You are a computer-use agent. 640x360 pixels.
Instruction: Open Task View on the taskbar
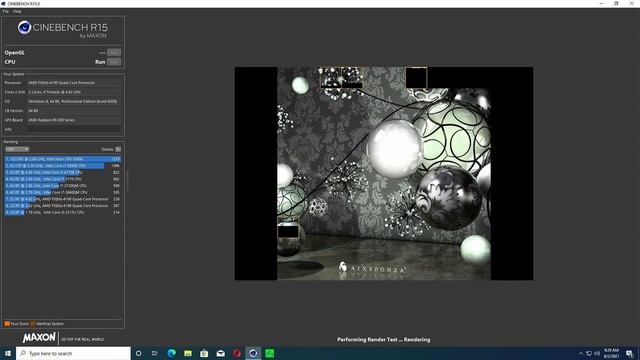click(x=155, y=353)
